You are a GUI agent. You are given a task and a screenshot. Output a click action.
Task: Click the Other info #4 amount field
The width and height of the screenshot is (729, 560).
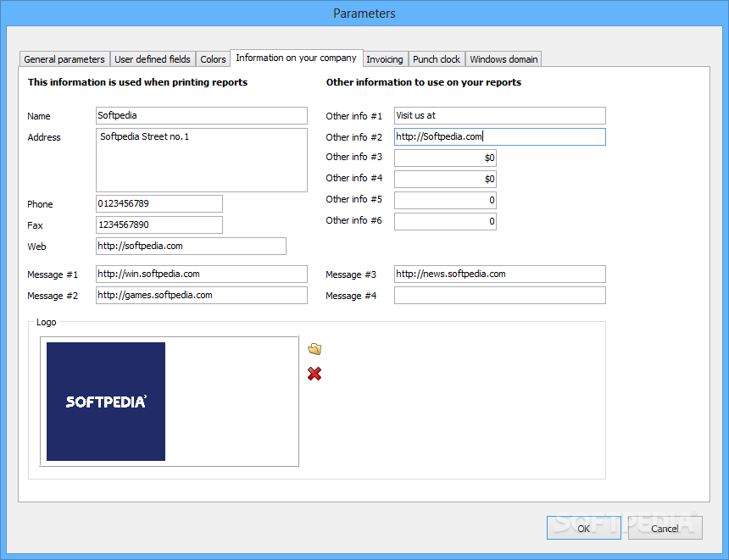click(445, 179)
